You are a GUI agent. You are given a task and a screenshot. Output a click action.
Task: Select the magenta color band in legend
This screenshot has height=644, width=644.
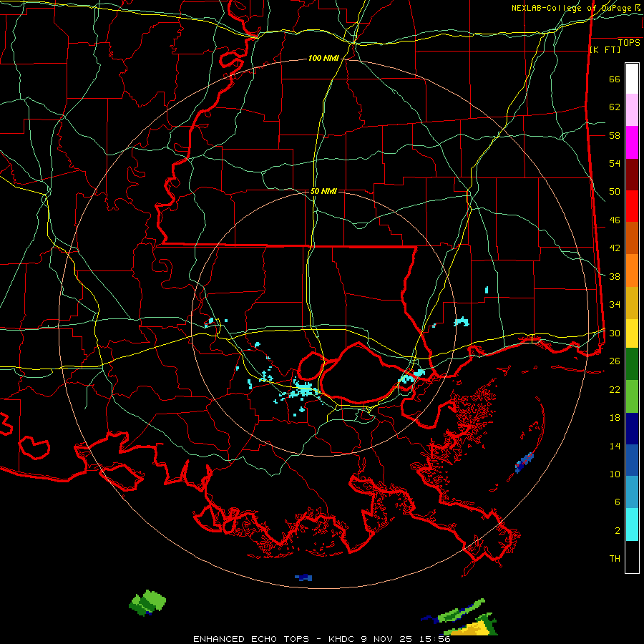(x=632, y=142)
